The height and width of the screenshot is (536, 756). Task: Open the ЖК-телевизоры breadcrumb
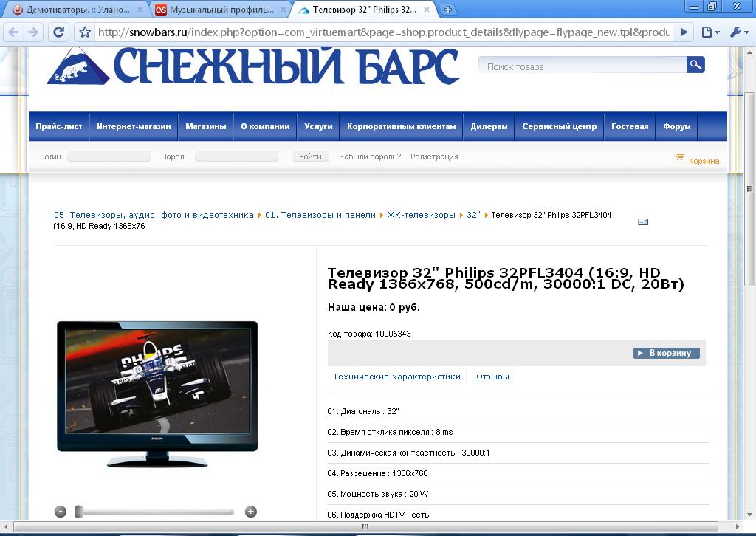point(421,215)
